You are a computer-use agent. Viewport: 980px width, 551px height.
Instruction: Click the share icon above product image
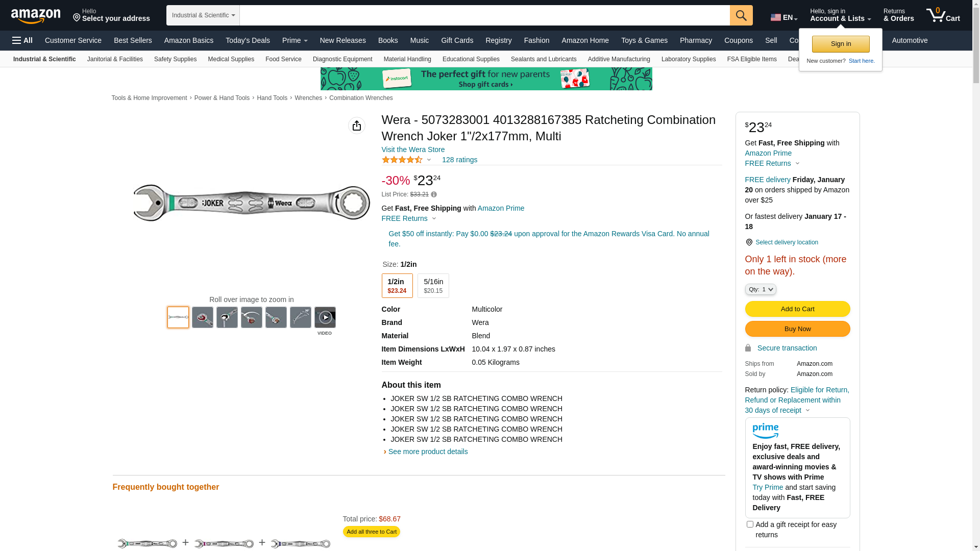point(356,126)
